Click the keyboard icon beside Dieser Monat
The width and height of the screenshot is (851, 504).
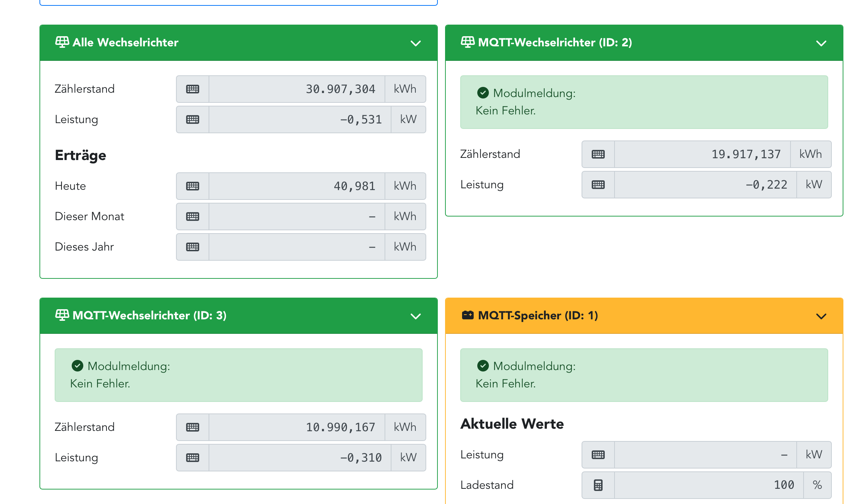pyautogui.click(x=192, y=217)
